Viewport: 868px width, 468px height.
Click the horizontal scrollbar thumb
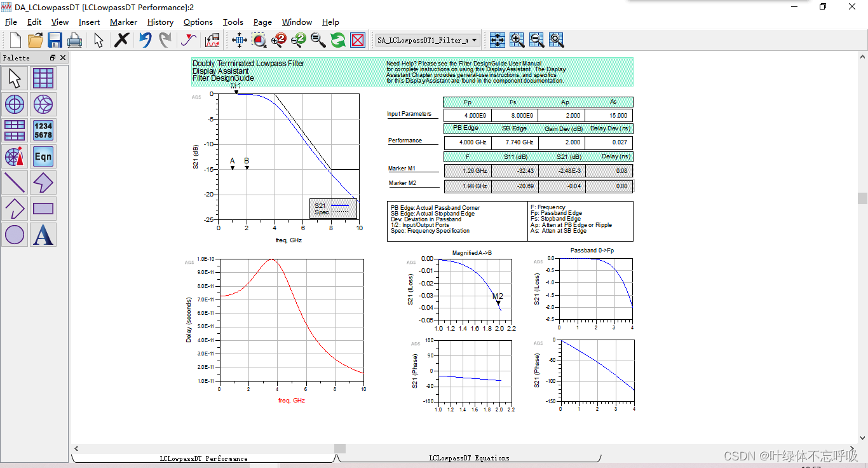pos(340,448)
